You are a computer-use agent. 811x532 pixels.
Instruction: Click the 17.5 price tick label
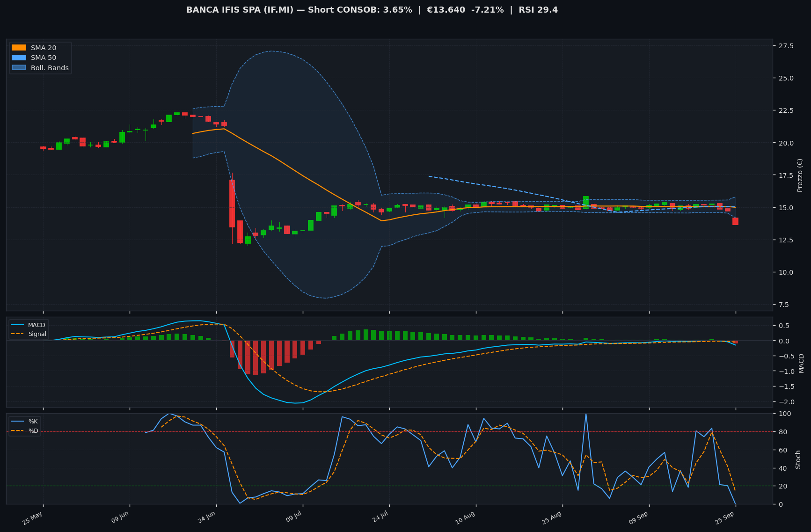pos(786,175)
